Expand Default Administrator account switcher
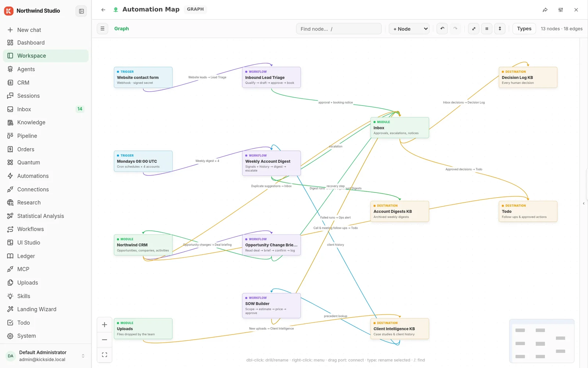588x368 pixels. 46,356
